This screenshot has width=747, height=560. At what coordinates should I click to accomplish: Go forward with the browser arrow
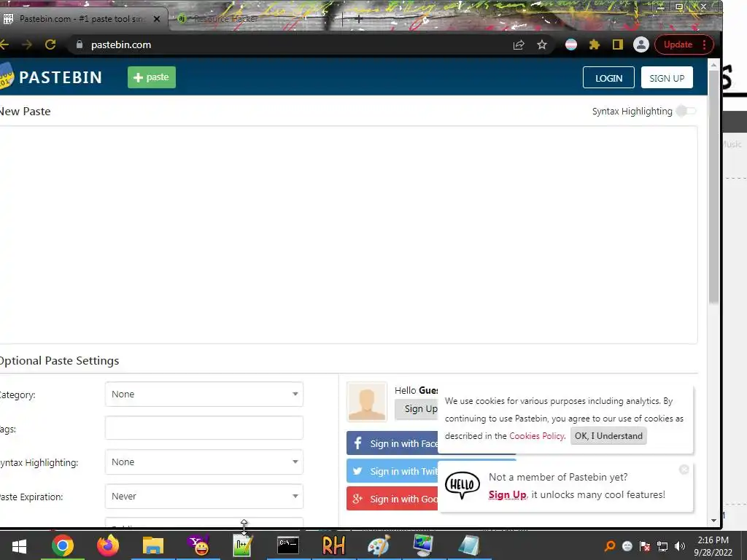27,44
